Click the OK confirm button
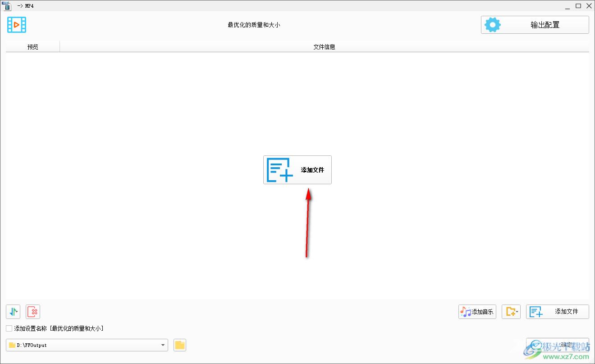Screen dimensions: 595x364 558,345
